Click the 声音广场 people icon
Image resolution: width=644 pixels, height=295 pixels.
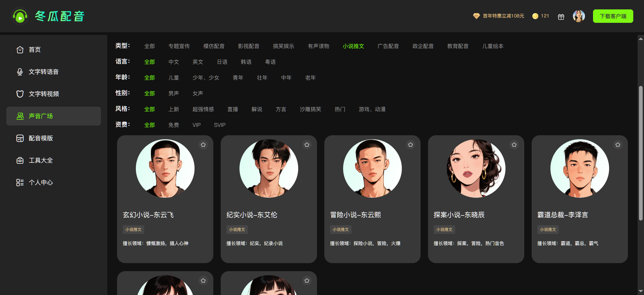point(20,116)
